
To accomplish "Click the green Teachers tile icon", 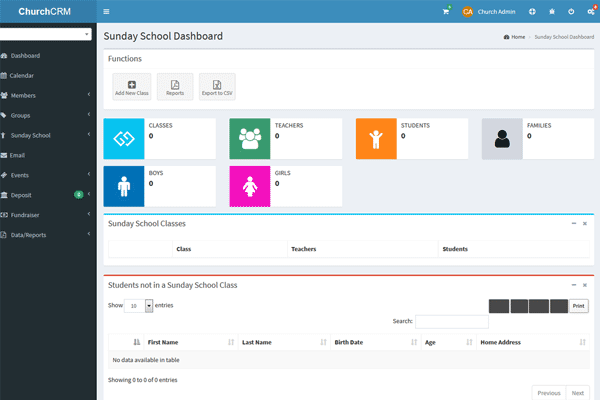I will click(250, 139).
